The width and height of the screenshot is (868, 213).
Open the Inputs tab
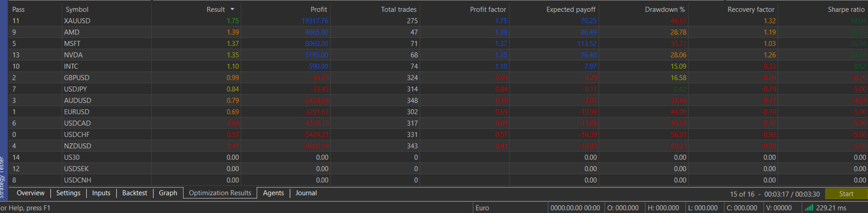(101, 193)
